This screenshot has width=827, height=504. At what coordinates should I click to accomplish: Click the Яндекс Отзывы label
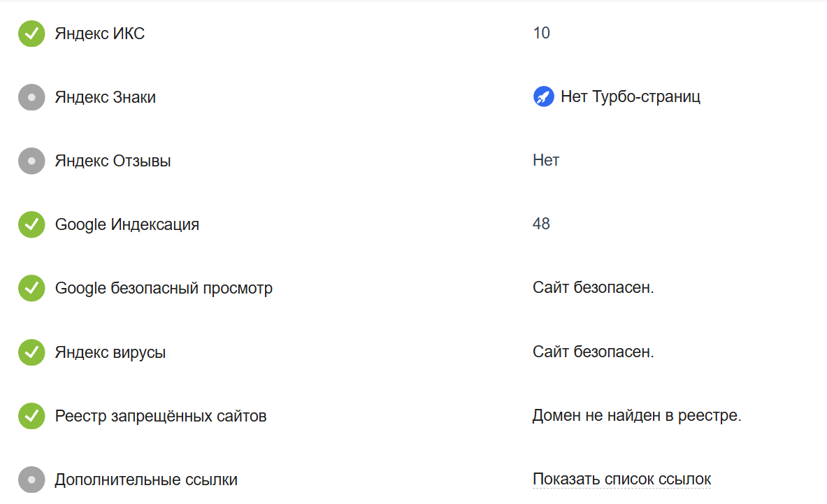click(113, 161)
